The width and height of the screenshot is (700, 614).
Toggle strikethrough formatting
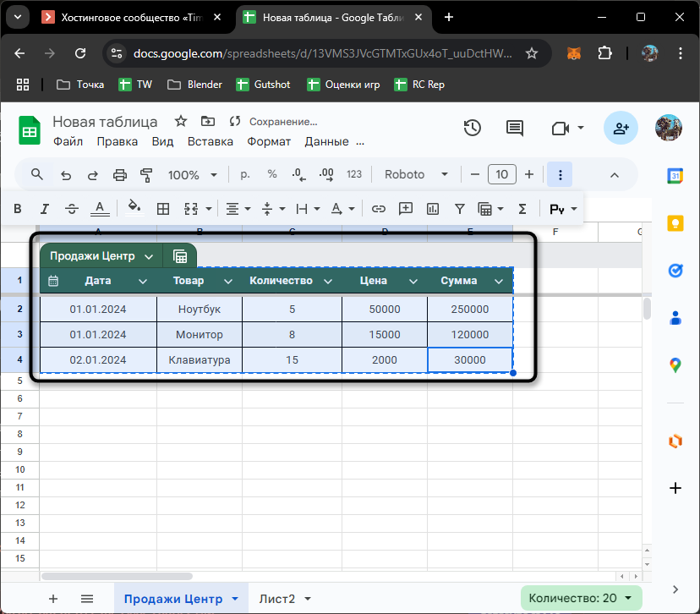pyautogui.click(x=72, y=209)
